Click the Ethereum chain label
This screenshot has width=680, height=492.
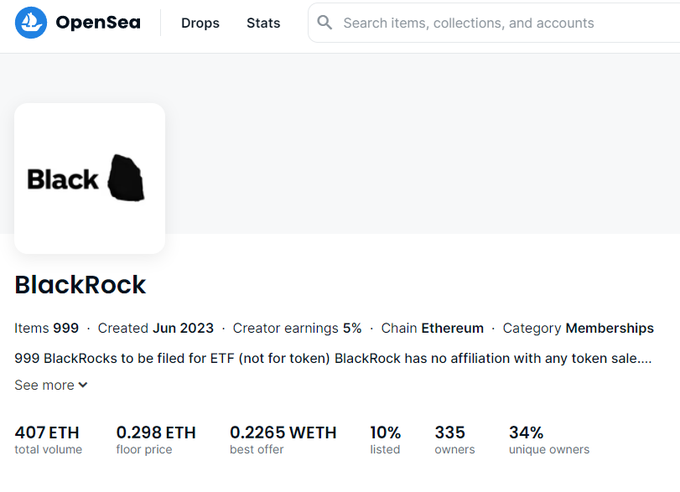click(452, 328)
